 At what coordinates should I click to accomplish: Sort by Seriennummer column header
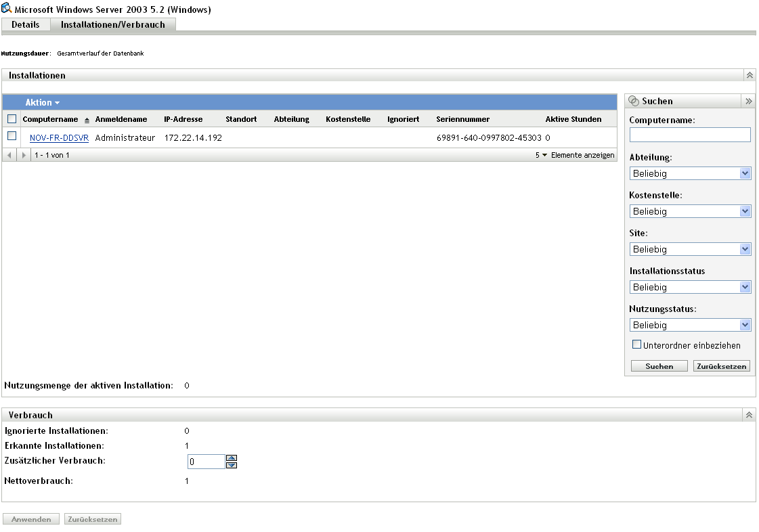(x=462, y=119)
